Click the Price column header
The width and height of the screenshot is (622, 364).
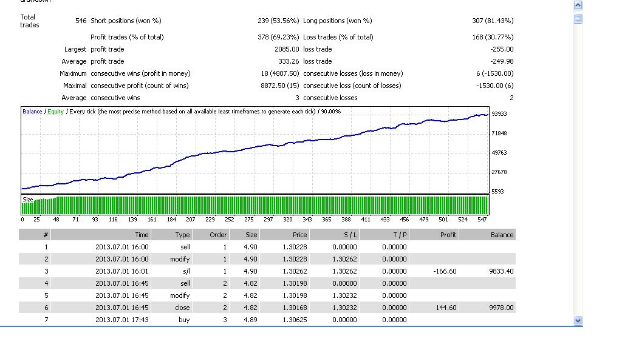pyautogui.click(x=285, y=235)
